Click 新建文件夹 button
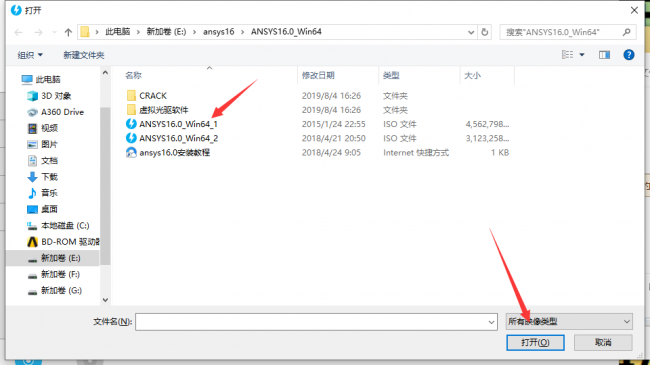The width and height of the screenshot is (650, 365). (x=84, y=55)
